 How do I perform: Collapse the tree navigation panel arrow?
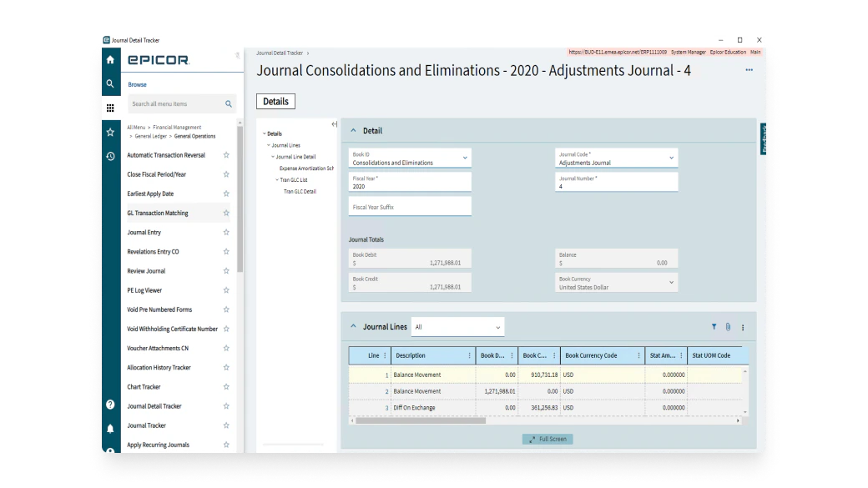coord(335,124)
